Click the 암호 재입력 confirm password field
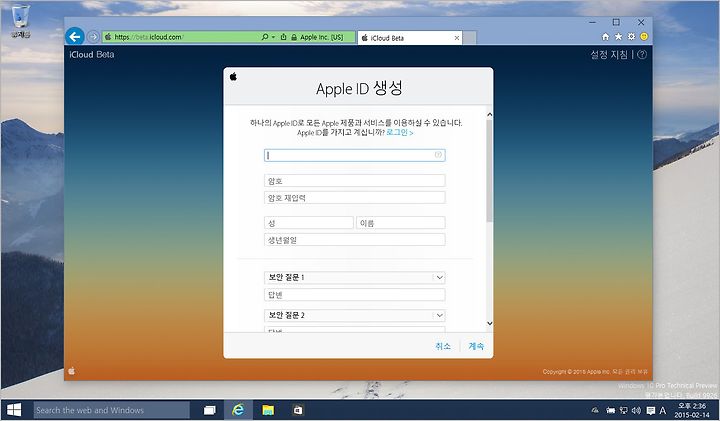720x421 pixels. (x=354, y=197)
